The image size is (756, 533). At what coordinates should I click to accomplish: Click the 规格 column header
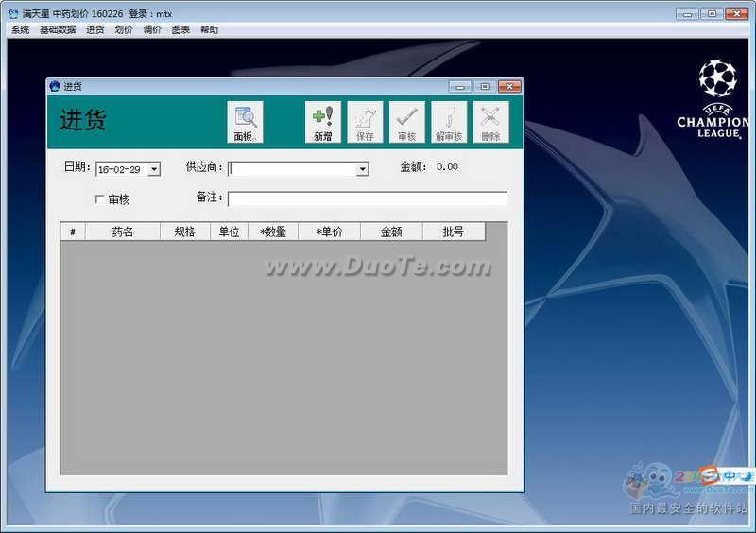pyautogui.click(x=185, y=232)
